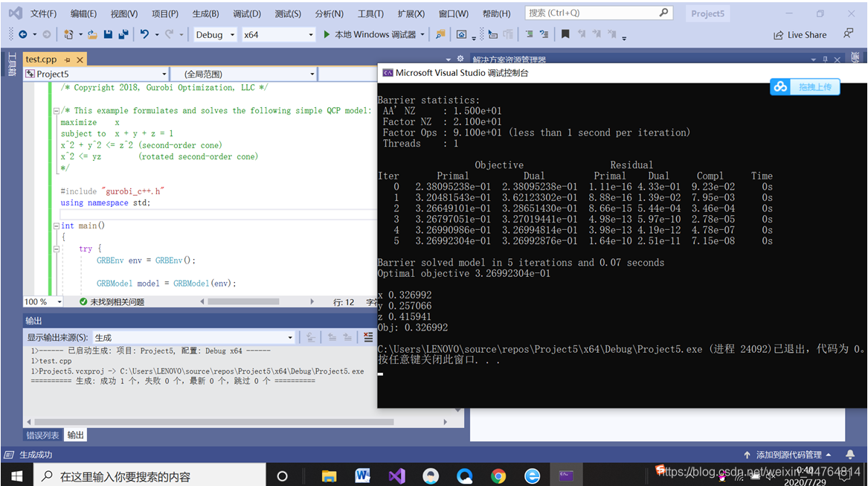Open the 工具箱 side panel tab
Viewport: 868px width, 486px height.
[12, 64]
